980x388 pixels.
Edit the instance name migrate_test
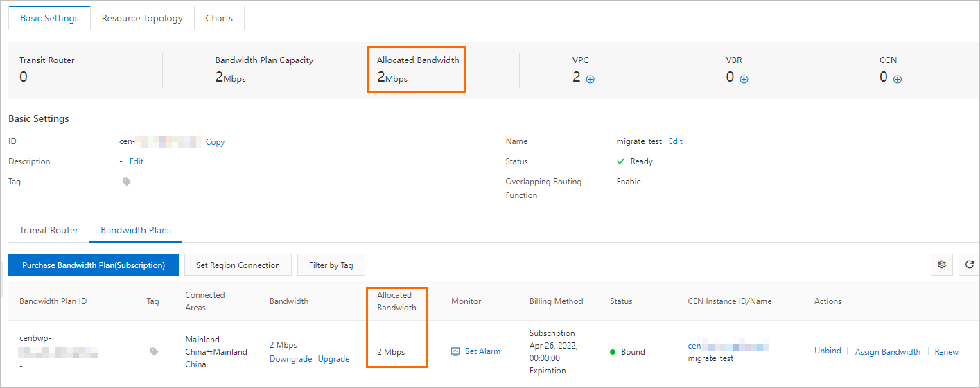click(x=675, y=141)
